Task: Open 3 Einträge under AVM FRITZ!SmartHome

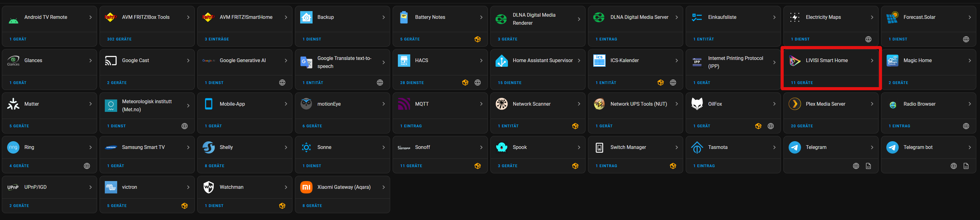Action: [x=217, y=39]
